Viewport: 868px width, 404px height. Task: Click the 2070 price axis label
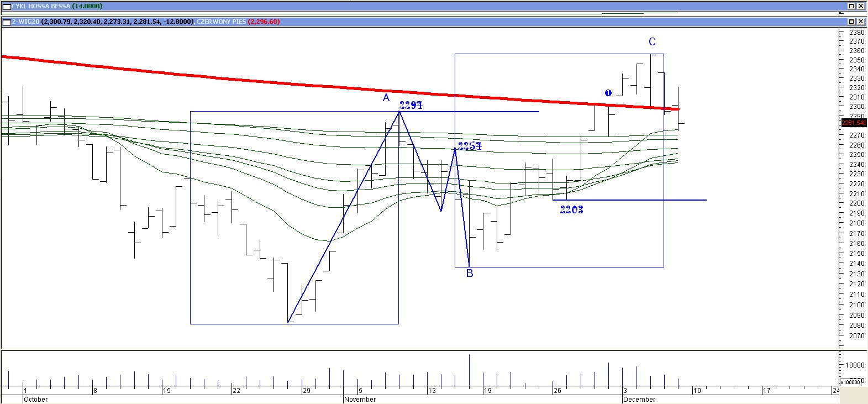click(x=857, y=336)
